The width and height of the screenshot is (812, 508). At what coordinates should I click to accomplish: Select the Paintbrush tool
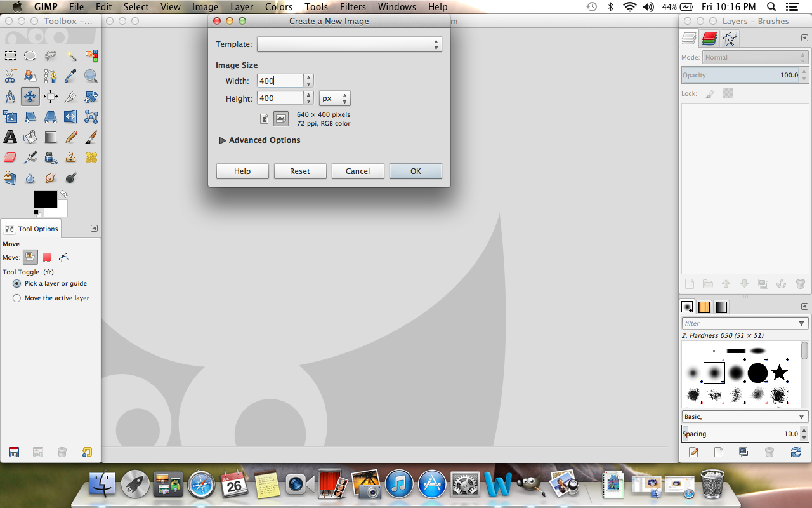pyautogui.click(x=91, y=137)
